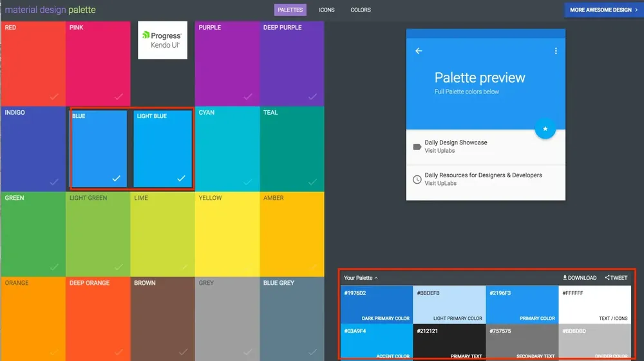Select the Teal color tile

292,149
